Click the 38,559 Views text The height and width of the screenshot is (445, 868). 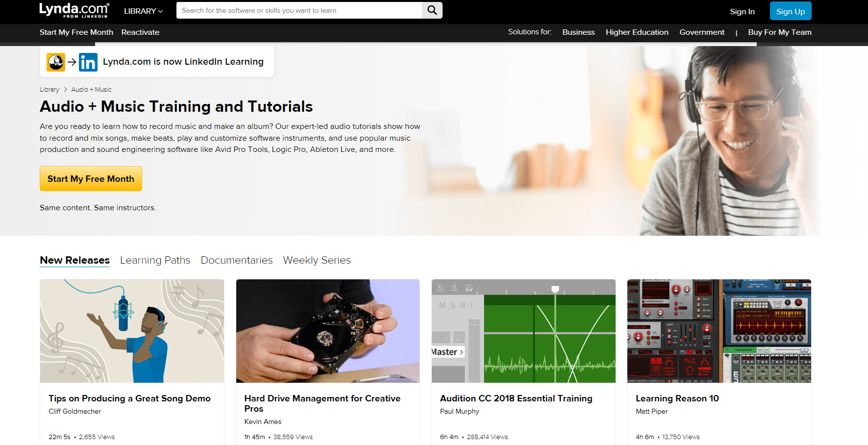(x=293, y=437)
